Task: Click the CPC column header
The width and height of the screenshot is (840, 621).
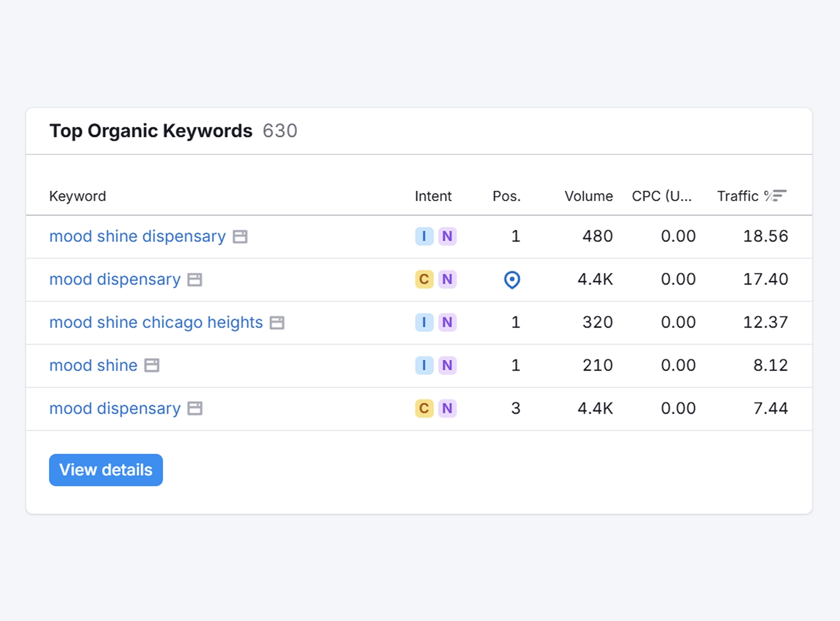Action: pos(661,196)
